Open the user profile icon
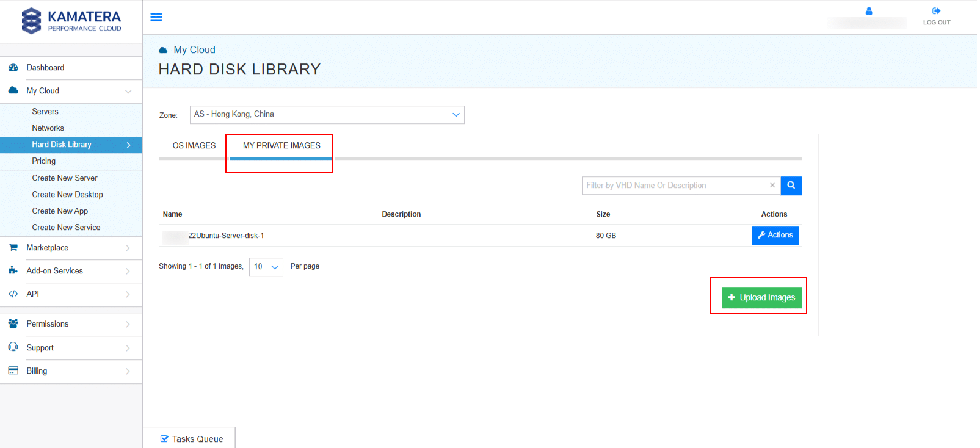This screenshot has height=448, width=980. pos(869,11)
